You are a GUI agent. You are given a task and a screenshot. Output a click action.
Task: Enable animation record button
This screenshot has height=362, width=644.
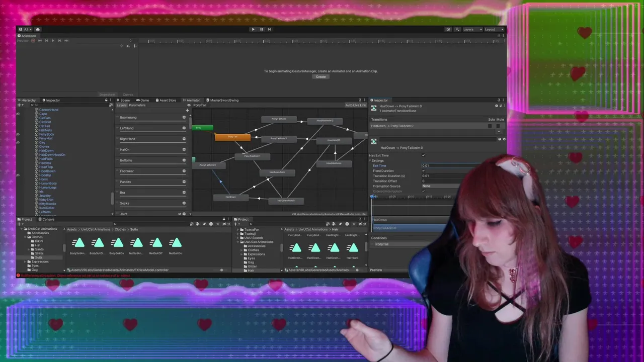[x=33, y=41]
